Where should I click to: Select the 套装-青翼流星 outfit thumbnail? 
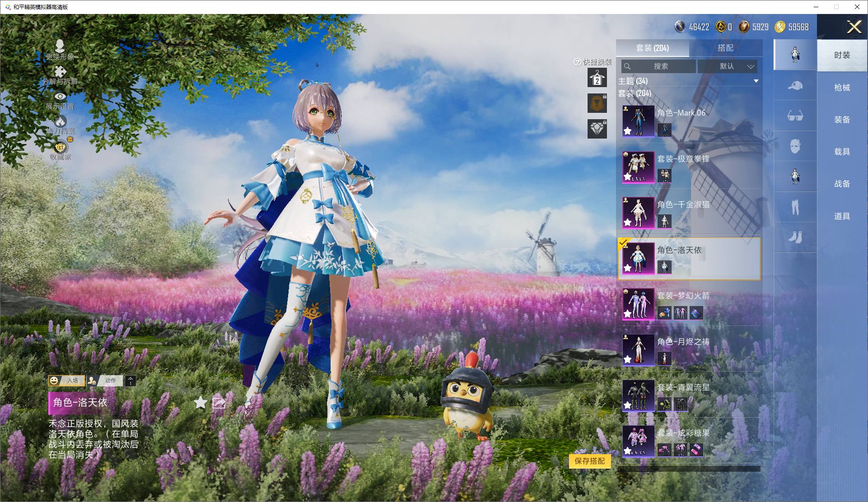[639, 396]
